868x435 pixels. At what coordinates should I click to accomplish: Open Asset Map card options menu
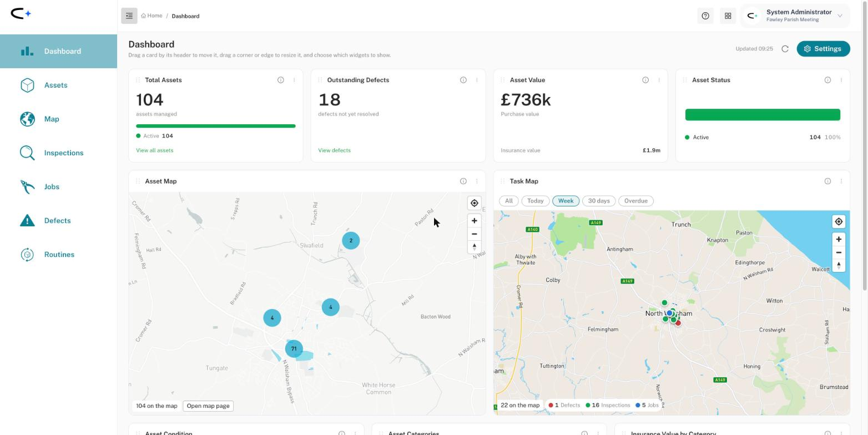[477, 181]
